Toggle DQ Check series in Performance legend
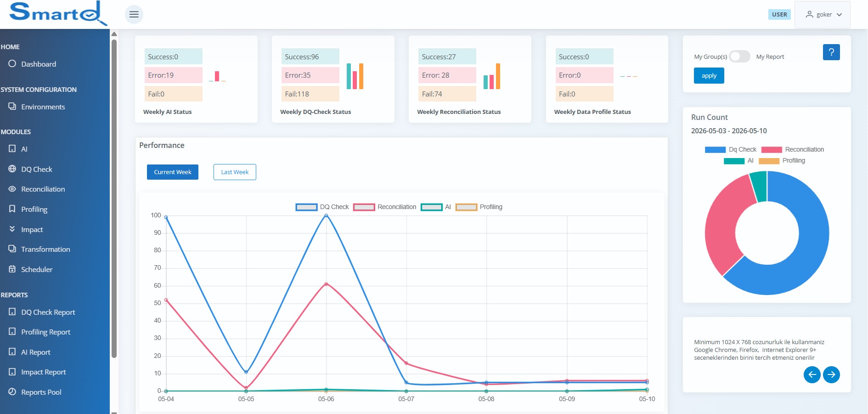Viewport: 868px width, 414px height. point(322,207)
